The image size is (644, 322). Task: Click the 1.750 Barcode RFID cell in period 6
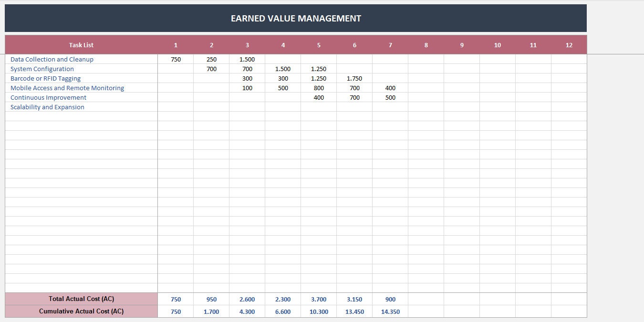click(354, 78)
